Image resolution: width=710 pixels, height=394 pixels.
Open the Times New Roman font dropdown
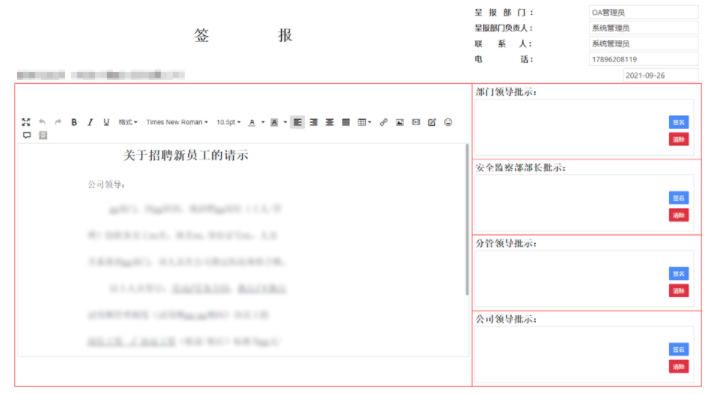[x=177, y=122]
